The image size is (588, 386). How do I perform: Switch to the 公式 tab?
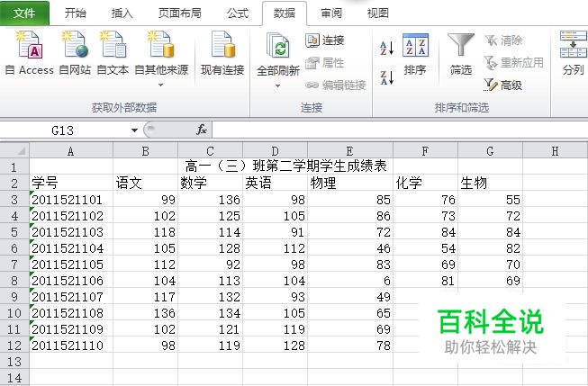(x=238, y=13)
